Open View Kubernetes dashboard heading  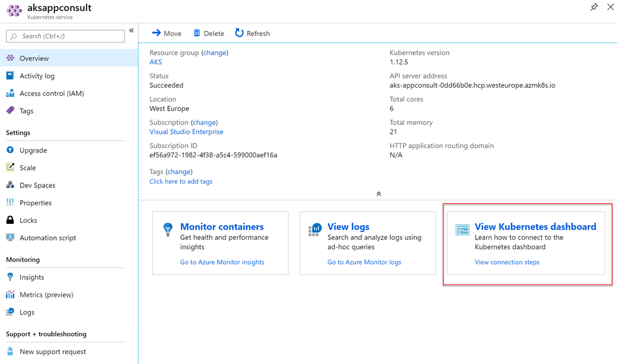pos(535,227)
